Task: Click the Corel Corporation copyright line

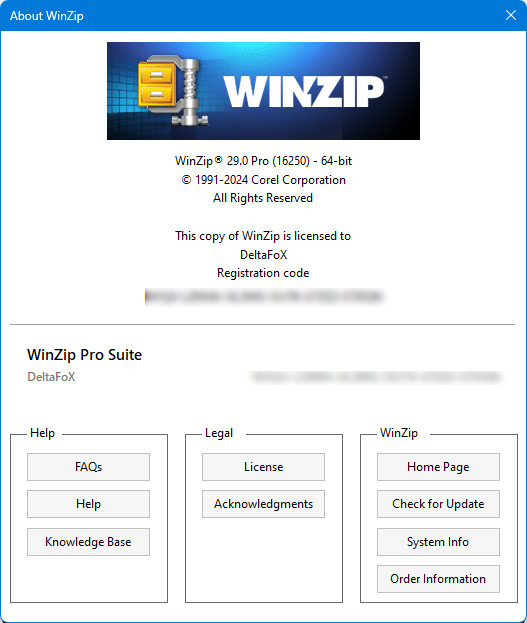Action: coord(264,180)
